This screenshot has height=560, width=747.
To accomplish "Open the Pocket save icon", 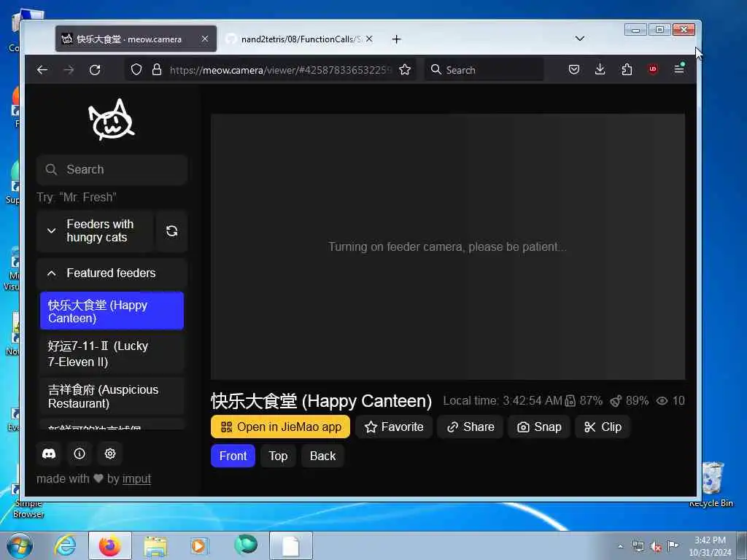I will [x=574, y=69].
